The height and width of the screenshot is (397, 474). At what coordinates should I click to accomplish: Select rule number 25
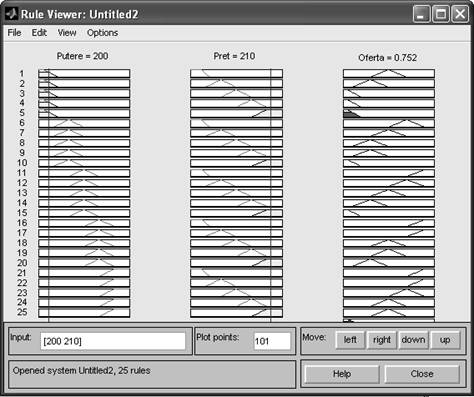coord(22,312)
